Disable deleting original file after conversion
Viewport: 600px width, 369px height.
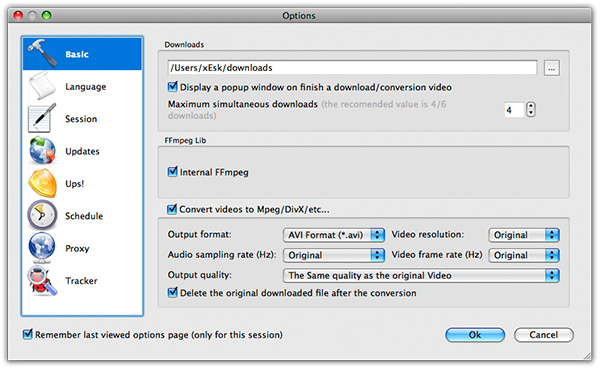click(173, 292)
